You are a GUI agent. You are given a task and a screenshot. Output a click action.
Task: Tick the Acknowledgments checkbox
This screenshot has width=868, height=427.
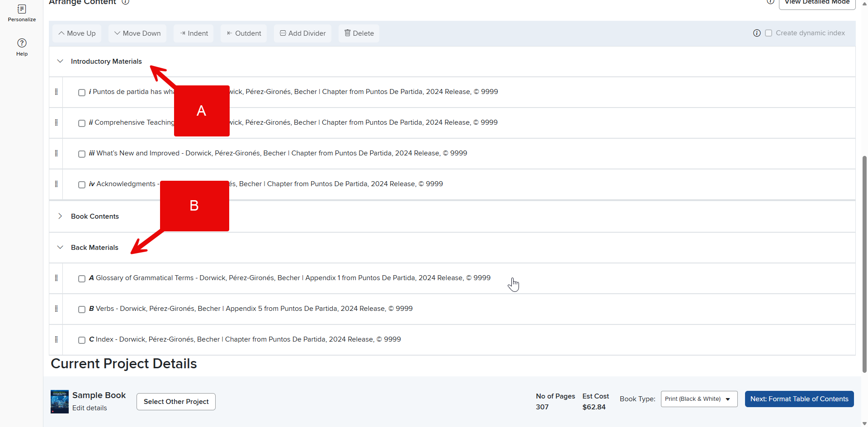[82, 185]
